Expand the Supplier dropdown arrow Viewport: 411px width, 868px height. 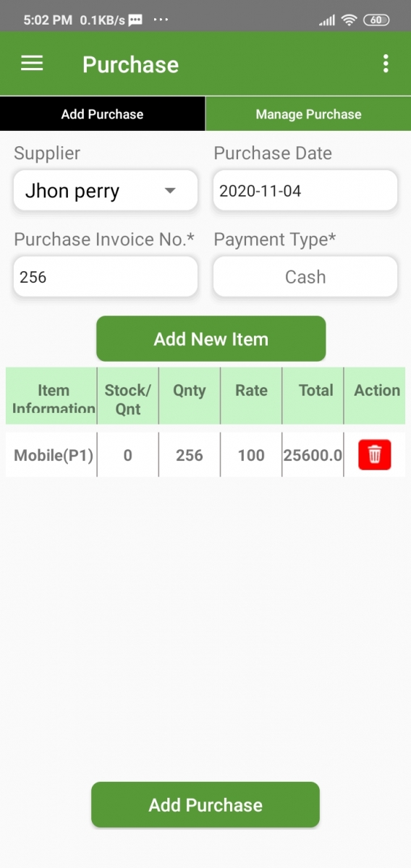170,191
